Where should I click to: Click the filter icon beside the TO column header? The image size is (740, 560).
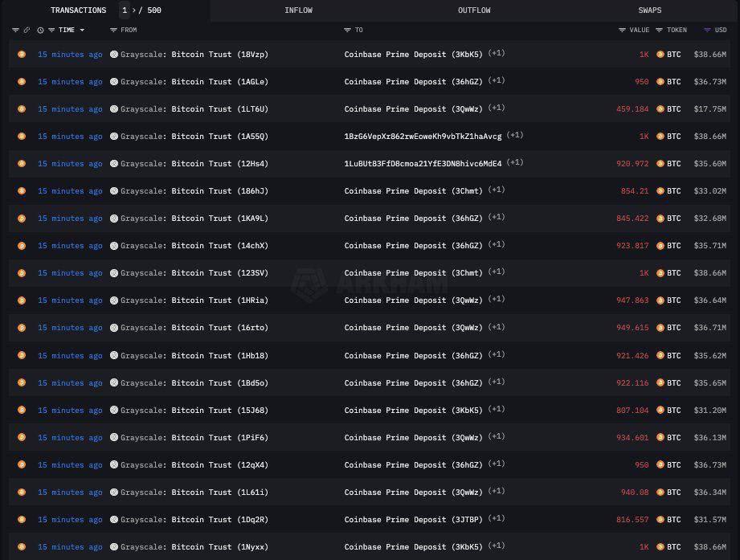pyautogui.click(x=348, y=30)
